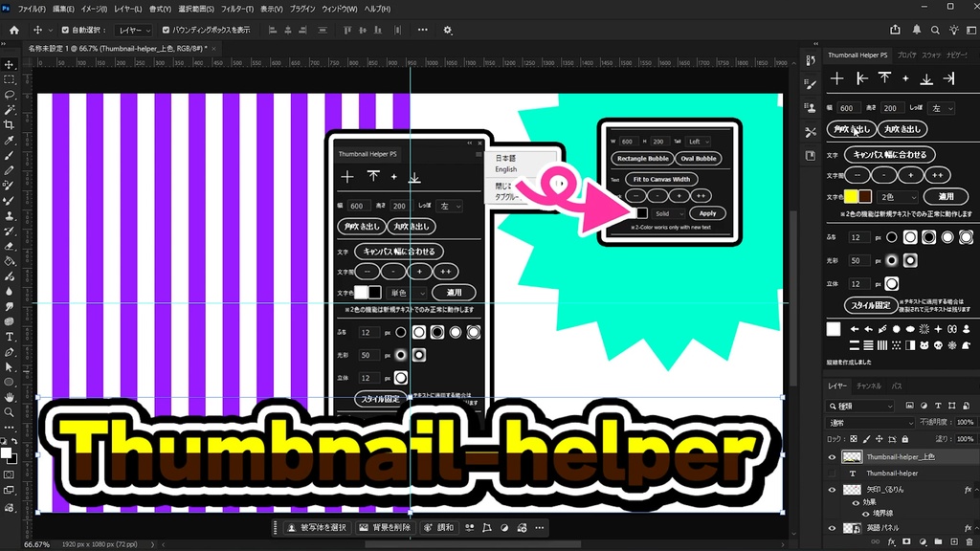
Task: Select the Move tool in the toolbar
Action: 10,65
